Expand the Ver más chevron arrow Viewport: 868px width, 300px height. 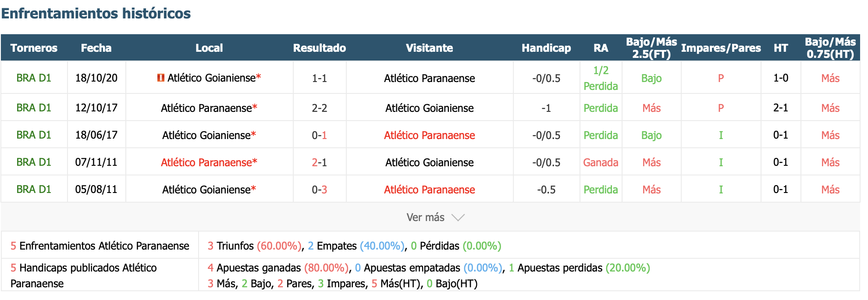(x=458, y=218)
